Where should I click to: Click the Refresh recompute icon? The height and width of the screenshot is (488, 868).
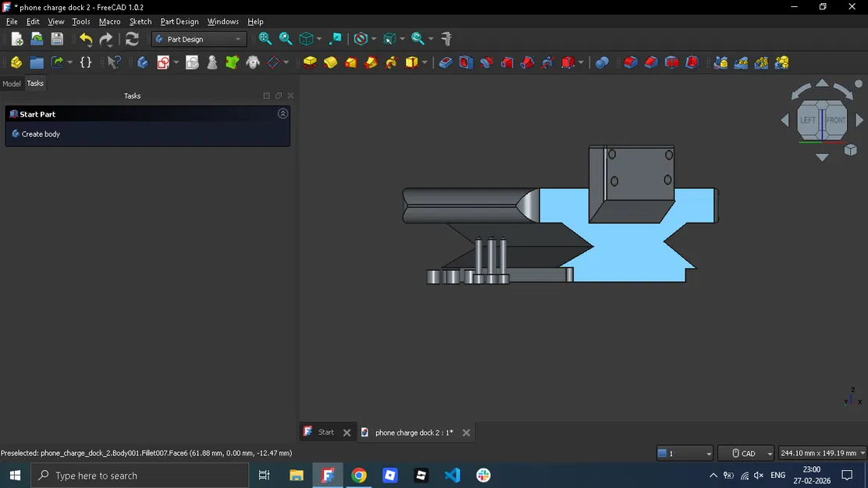pos(132,39)
